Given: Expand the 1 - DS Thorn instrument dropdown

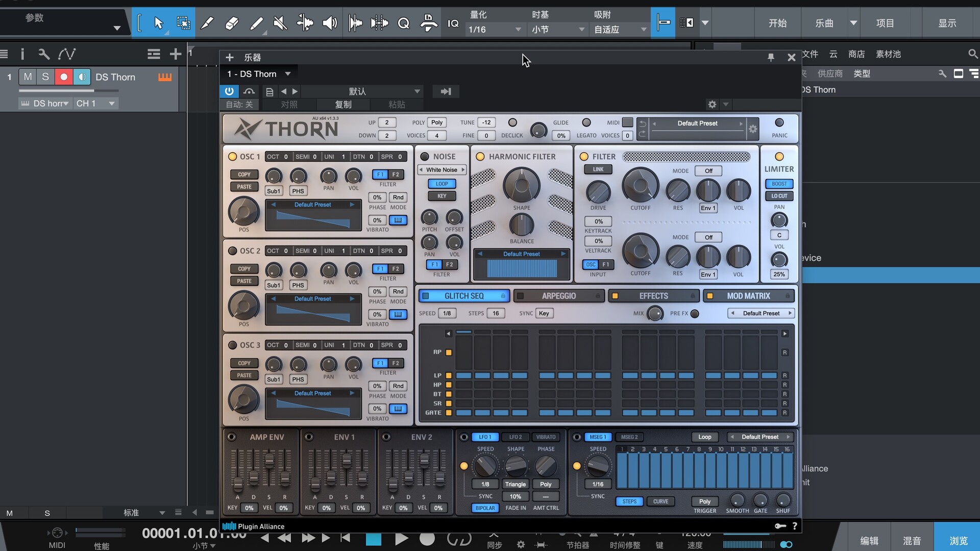Looking at the screenshot, I should [x=288, y=74].
